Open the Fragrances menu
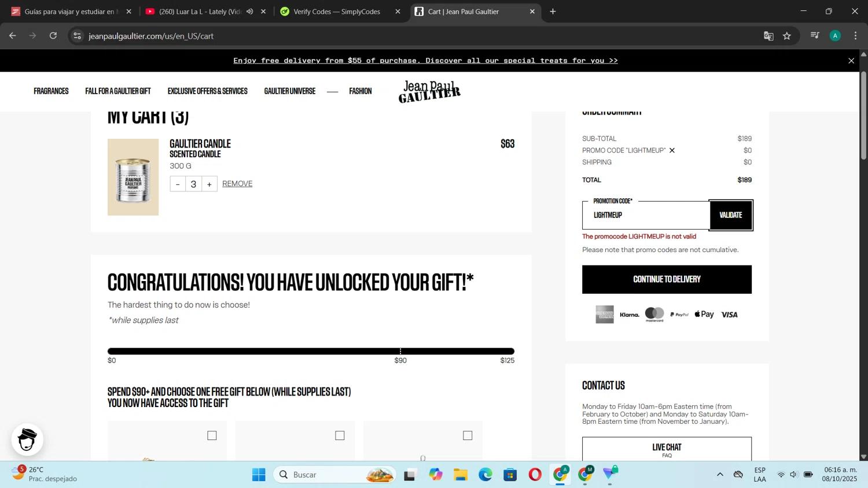Screen dimensions: 868x488 click(x=51, y=91)
